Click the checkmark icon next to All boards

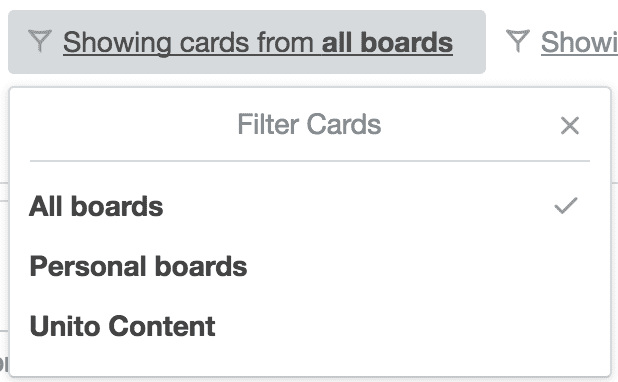566,206
